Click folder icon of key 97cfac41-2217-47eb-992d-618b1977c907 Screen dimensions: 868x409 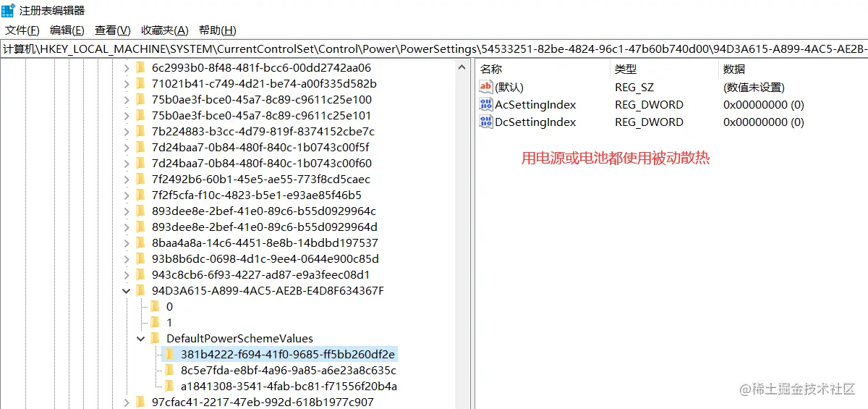(x=140, y=402)
